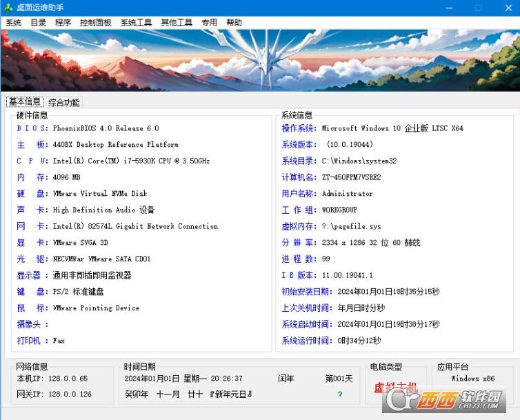Select 系统运行时间 value 0时34分12秒
Image resolution: width=520 pixels, height=420 pixels.
(x=359, y=341)
